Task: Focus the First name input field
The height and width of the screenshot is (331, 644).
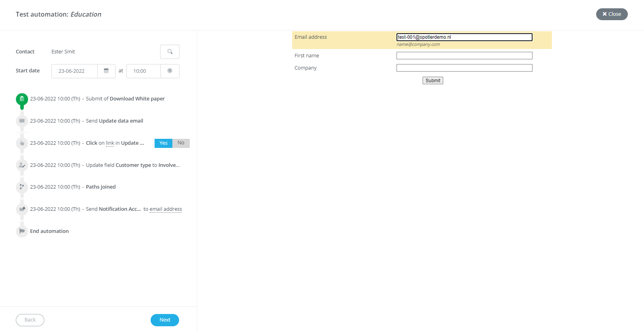Action: [464, 56]
